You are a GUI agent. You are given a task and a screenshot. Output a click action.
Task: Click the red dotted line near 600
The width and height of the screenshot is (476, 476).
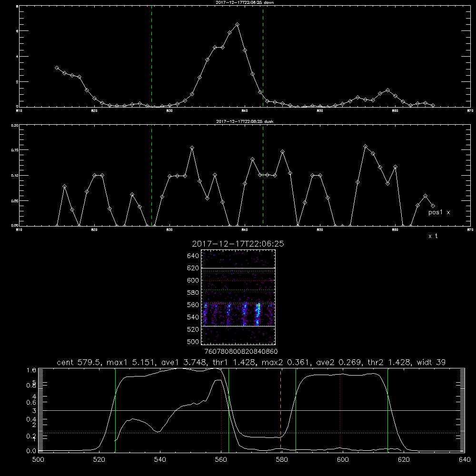click(340, 410)
